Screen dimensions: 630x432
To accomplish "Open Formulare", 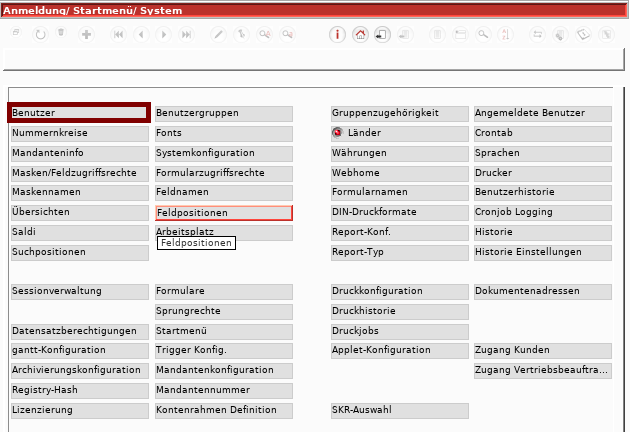I will [224, 292].
